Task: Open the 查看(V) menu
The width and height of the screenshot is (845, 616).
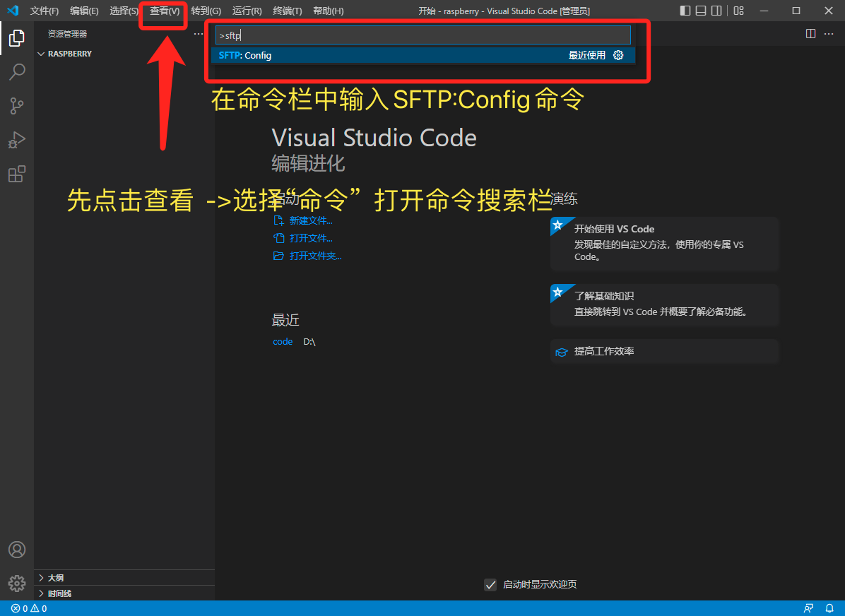Action: tap(165, 11)
